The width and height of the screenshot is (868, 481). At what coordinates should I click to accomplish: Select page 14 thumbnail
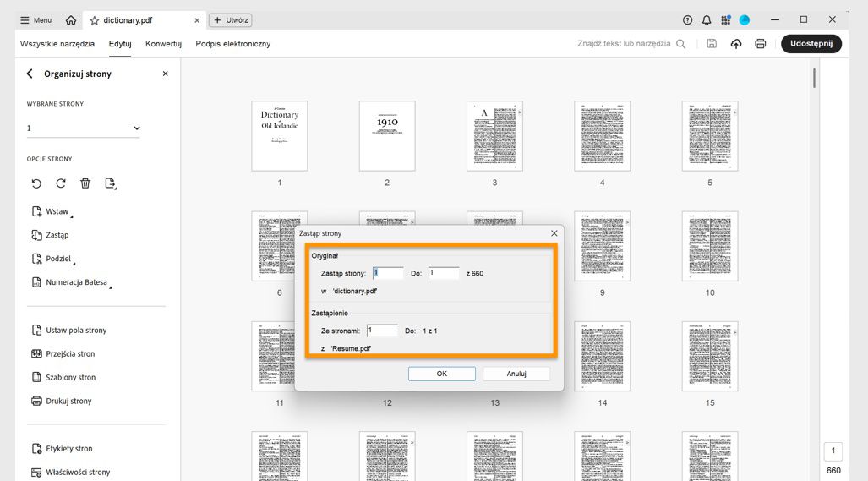tap(603, 356)
